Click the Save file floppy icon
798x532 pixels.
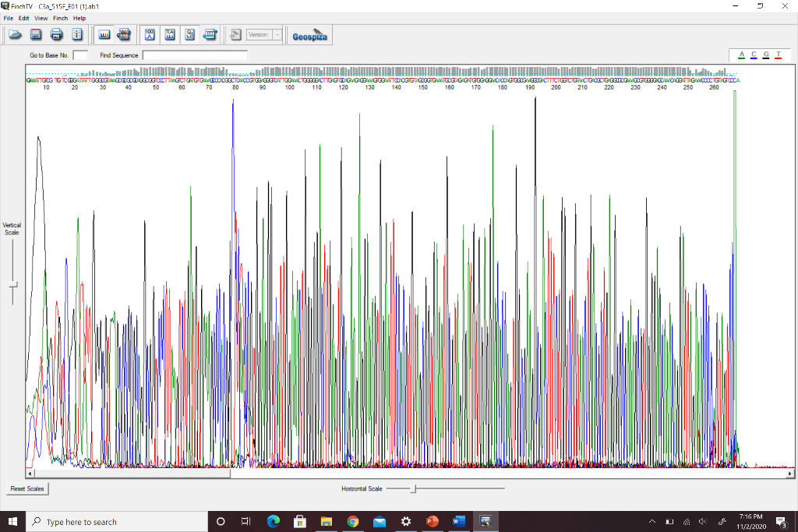pos(36,34)
